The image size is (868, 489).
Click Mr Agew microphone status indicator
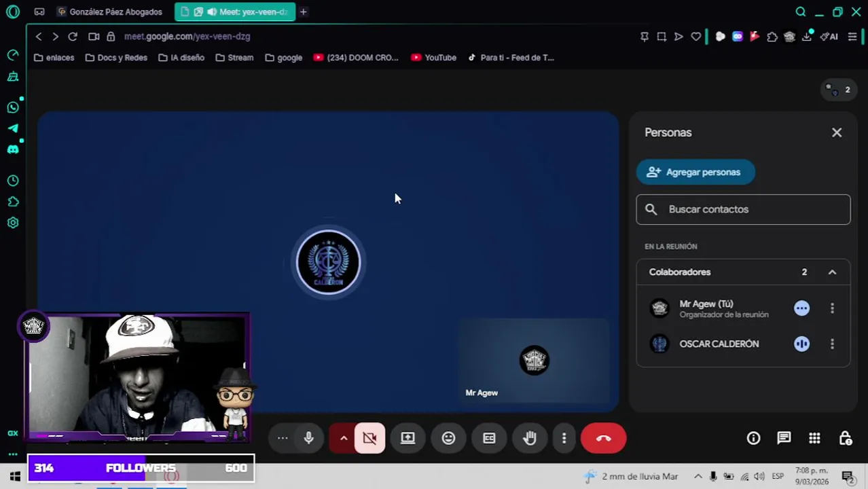[801, 308]
